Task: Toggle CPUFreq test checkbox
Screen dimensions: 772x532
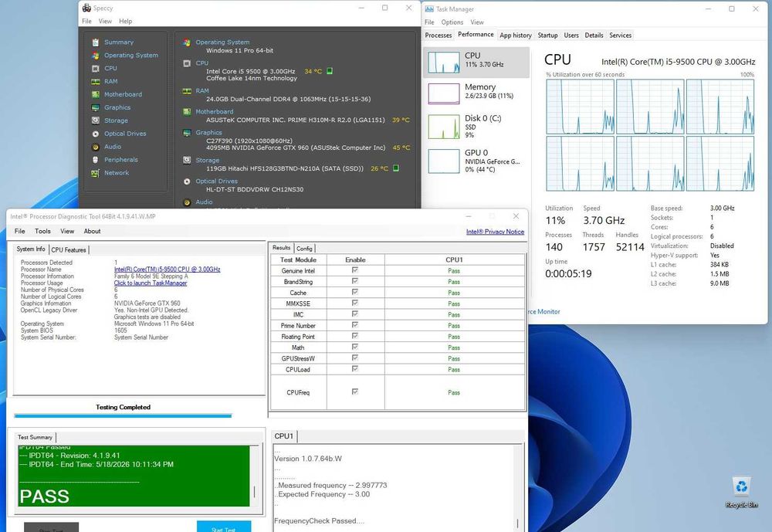Action: click(x=355, y=391)
